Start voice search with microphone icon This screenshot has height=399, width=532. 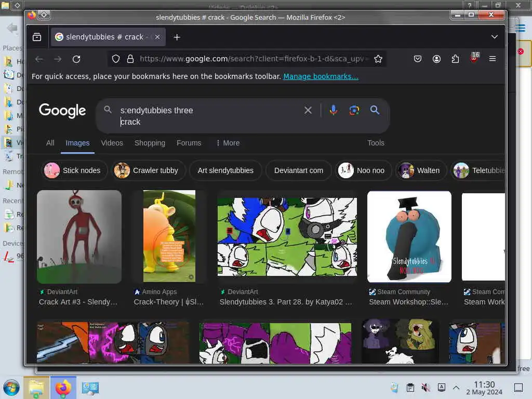click(334, 110)
